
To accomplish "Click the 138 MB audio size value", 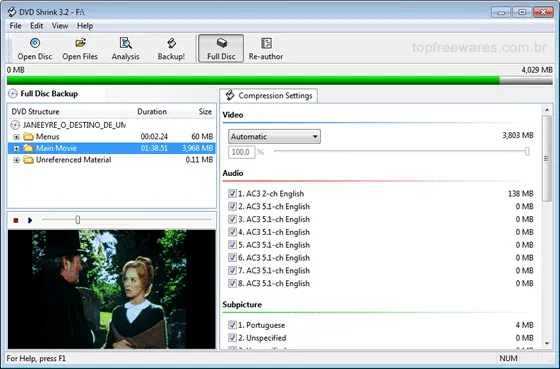I will [520, 194].
